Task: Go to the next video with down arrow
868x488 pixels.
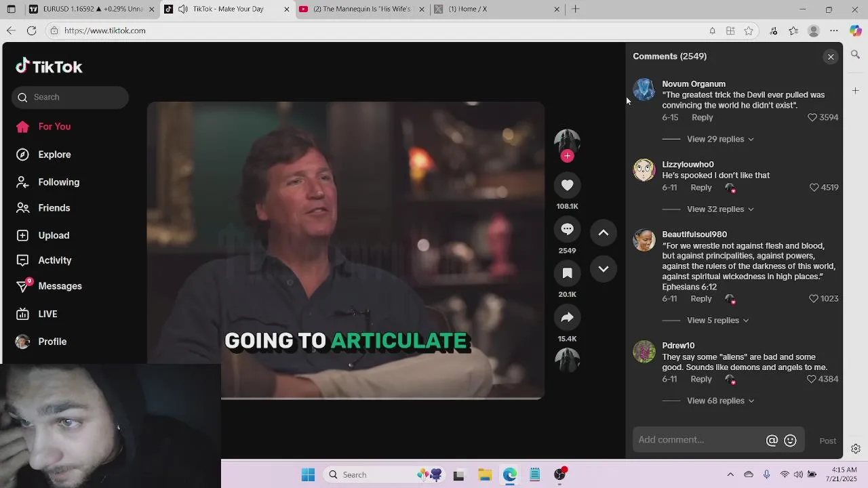Action: (603, 269)
